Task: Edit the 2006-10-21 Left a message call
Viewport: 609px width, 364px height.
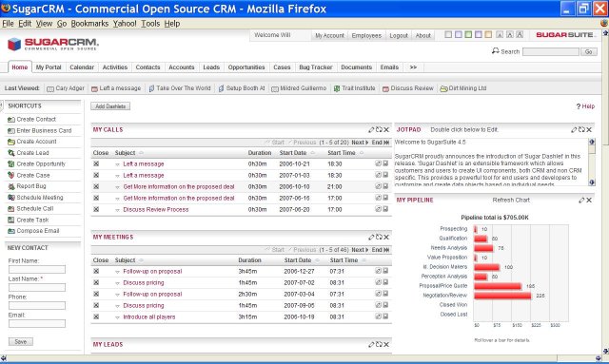Action: [x=378, y=163]
